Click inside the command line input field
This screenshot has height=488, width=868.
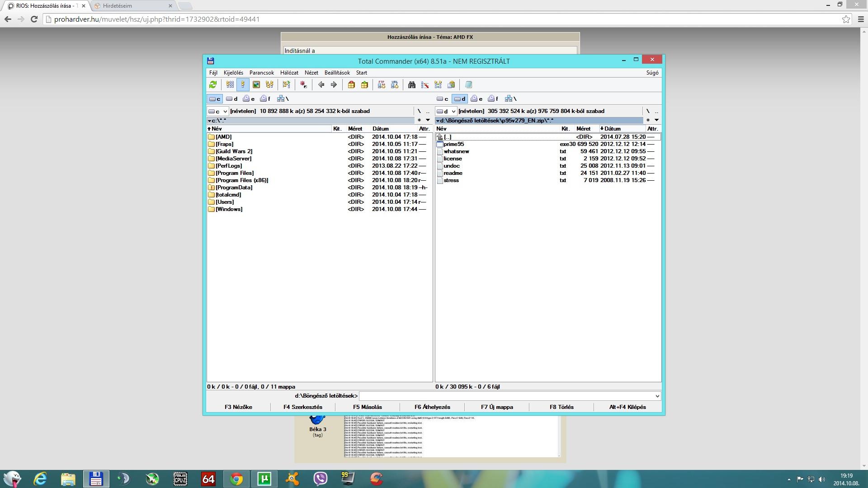tap(506, 396)
